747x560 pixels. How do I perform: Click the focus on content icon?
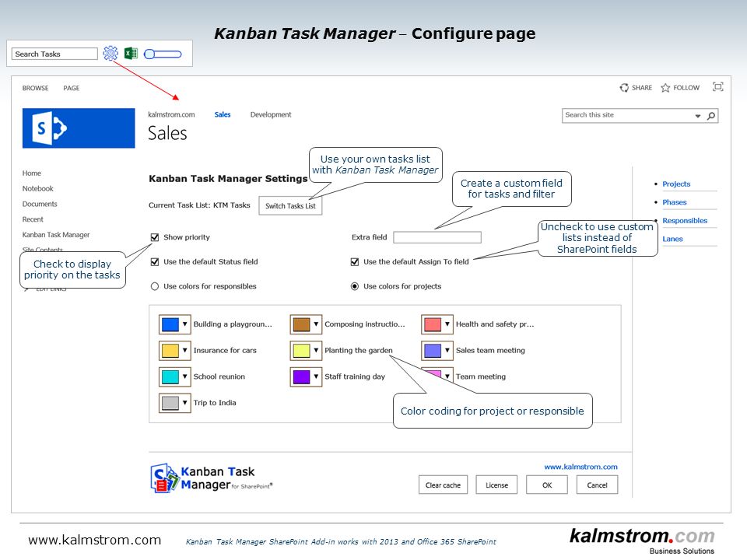tap(718, 86)
